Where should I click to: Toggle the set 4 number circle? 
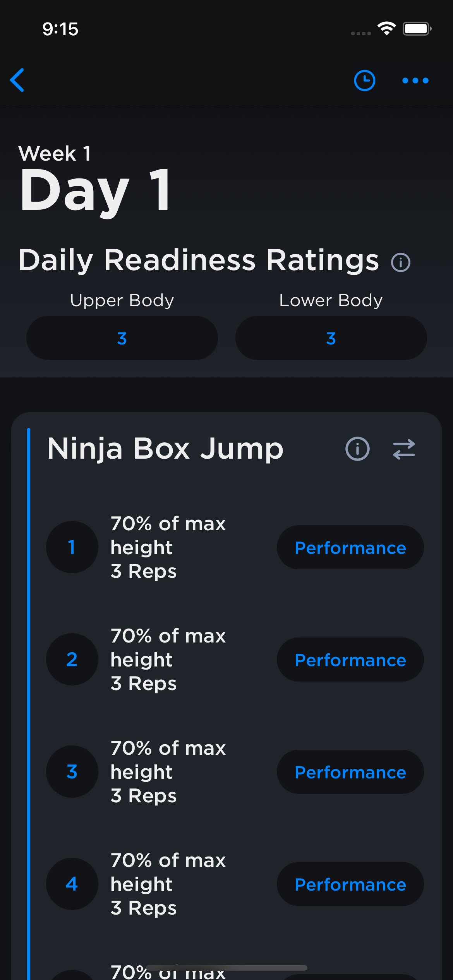coord(72,884)
